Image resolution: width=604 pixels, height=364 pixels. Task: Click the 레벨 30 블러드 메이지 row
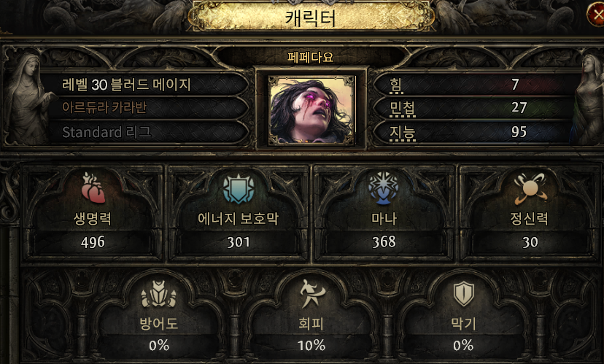(x=144, y=85)
